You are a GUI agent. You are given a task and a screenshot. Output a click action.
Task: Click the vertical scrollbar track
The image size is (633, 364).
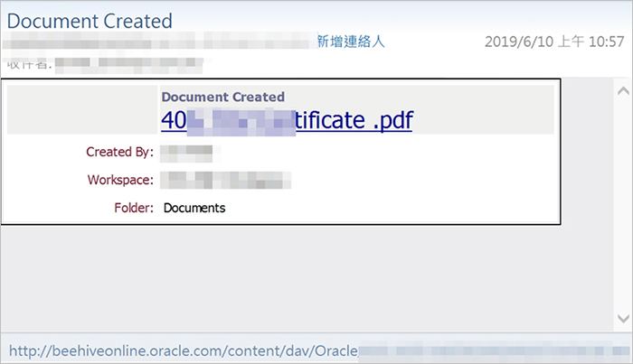click(x=622, y=203)
